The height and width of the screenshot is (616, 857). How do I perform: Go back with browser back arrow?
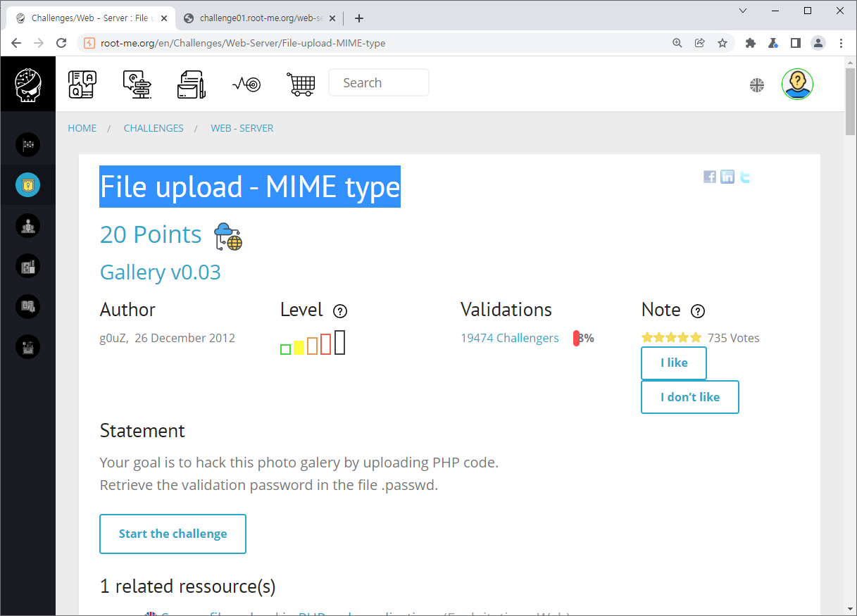coord(16,43)
